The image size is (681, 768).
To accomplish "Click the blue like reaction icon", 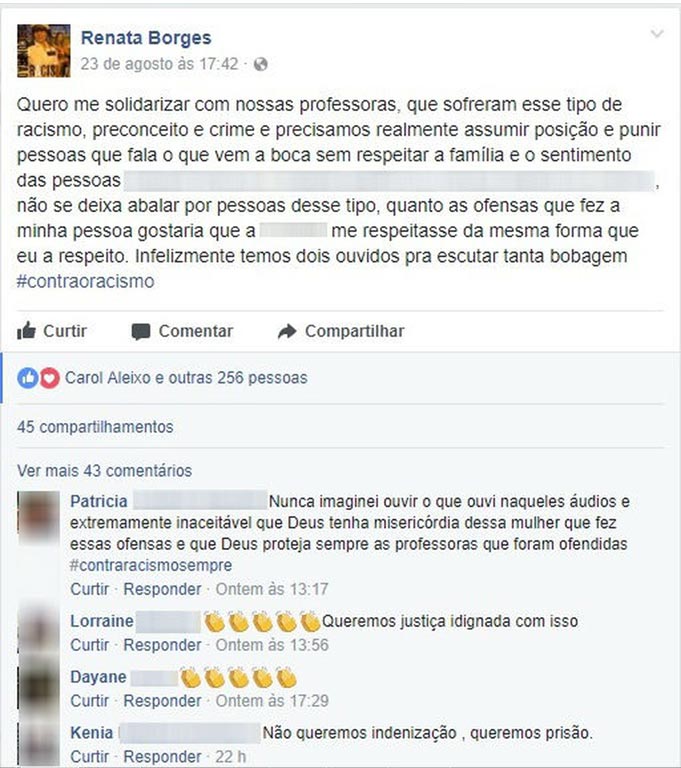I will [x=27, y=378].
